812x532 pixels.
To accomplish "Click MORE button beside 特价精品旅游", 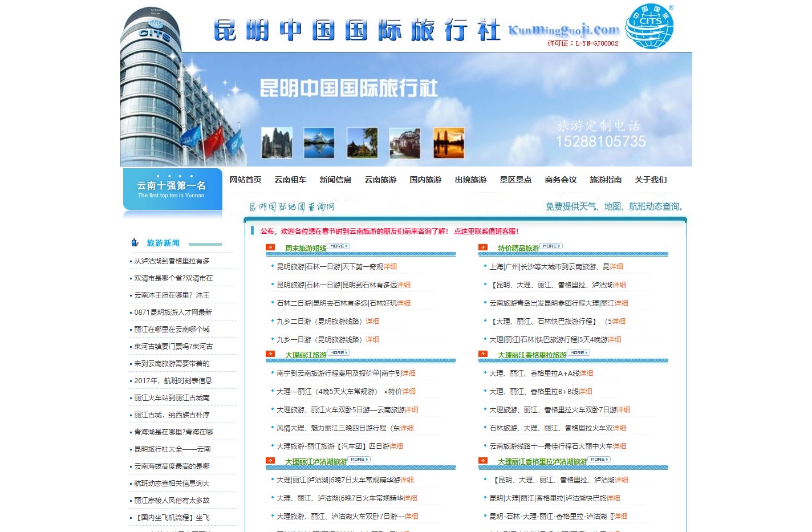I will (x=551, y=246).
